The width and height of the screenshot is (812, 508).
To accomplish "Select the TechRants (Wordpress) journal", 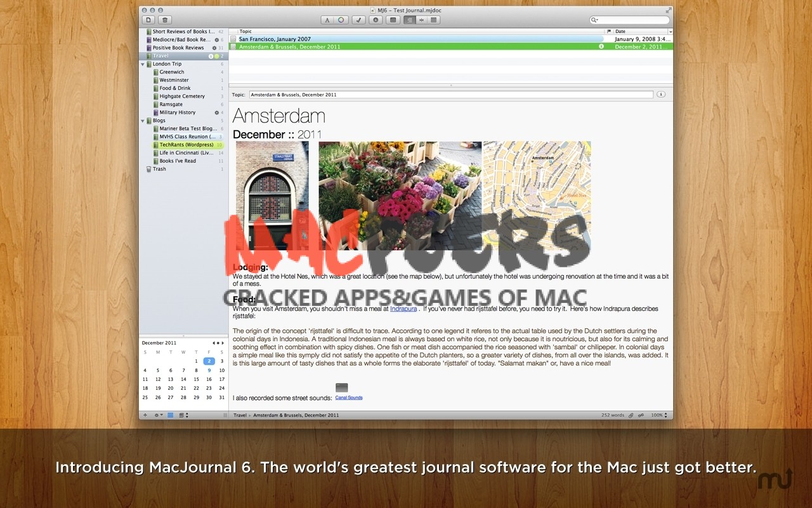I will point(183,145).
